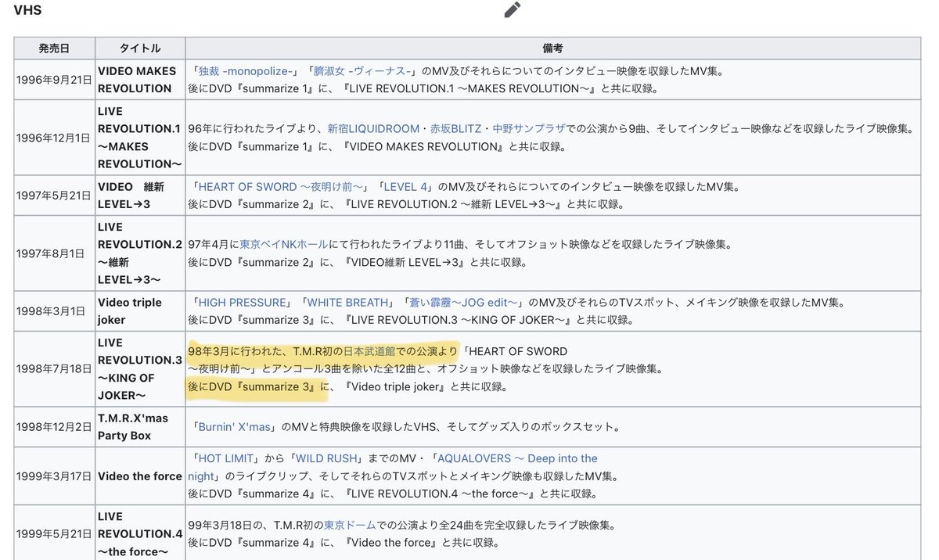Visit the 中野サンプラザ link

click(529, 129)
